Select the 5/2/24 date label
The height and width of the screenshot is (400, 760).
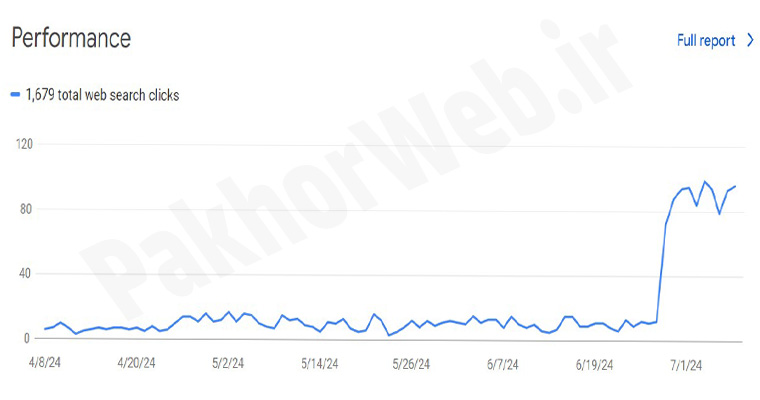click(x=229, y=364)
